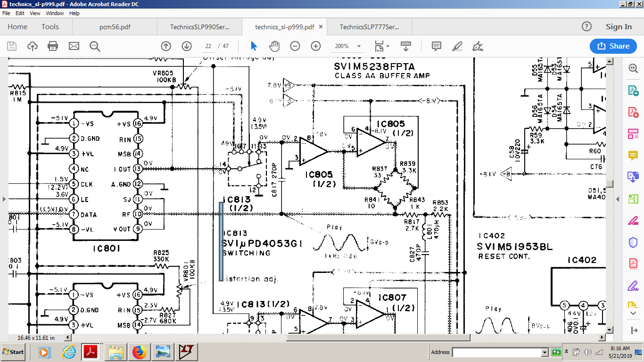Click the Share button
Viewport: 644px width, 362px height.
pyautogui.click(x=613, y=46)
